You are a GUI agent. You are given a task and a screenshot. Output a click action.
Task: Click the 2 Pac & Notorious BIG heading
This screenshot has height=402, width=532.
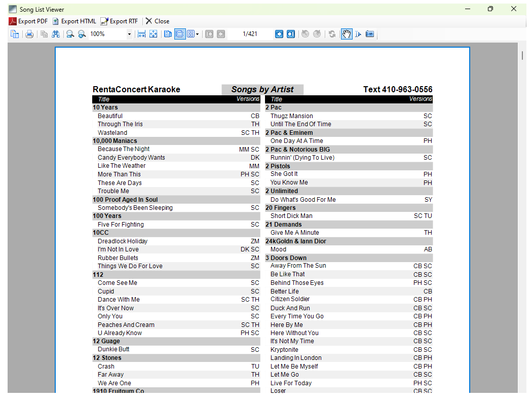tap(349, 150)
